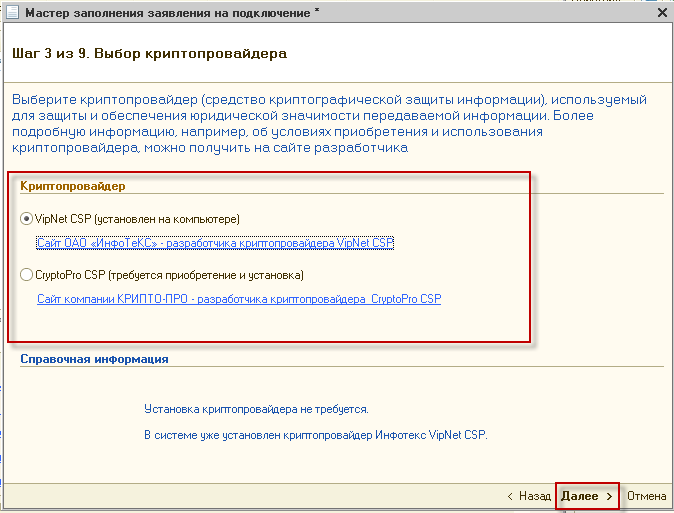Screen dimensions: 674x513
Task: Click the right arrow beside Далее
Action: click(x=609, y=496)
